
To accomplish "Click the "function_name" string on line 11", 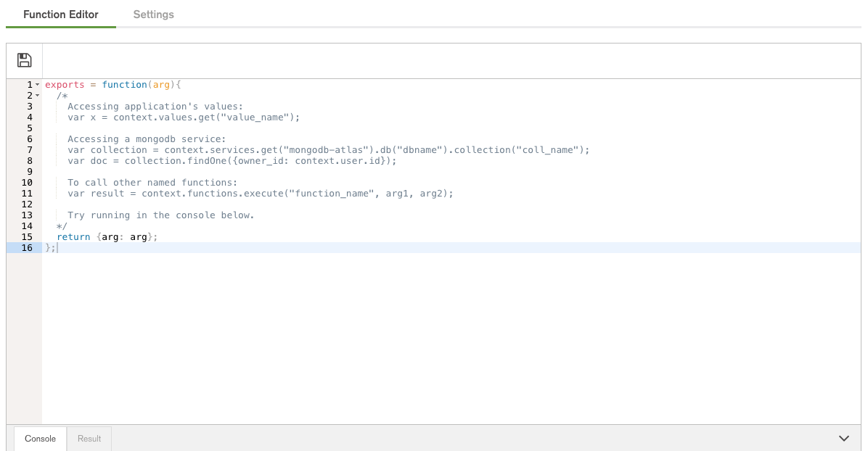I will pyautogui.click(x=332, y=194).
